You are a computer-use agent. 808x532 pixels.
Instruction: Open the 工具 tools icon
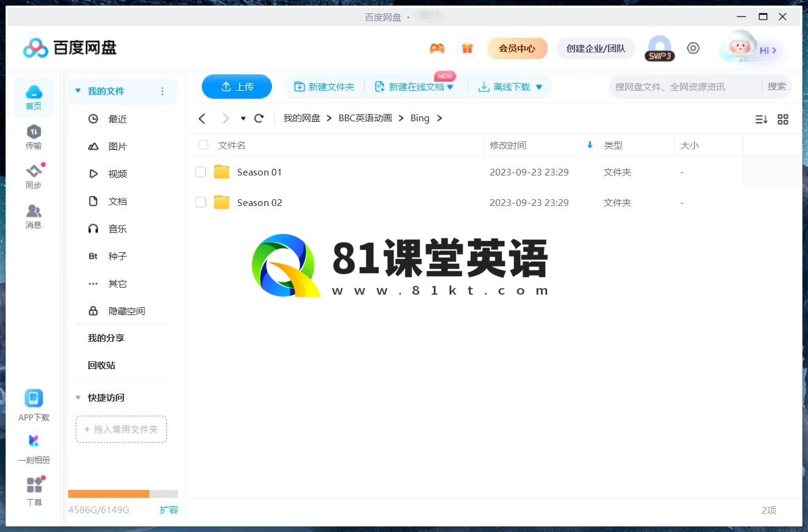[x=34, y=485]
